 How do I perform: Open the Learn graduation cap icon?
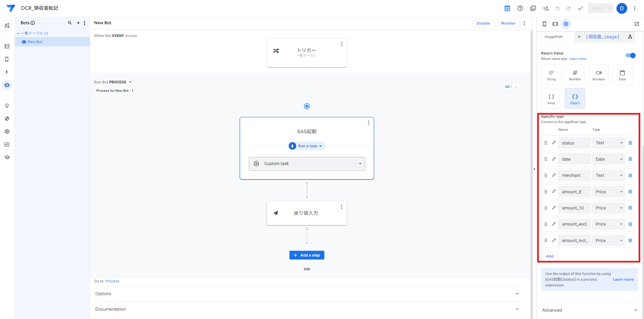7,157
